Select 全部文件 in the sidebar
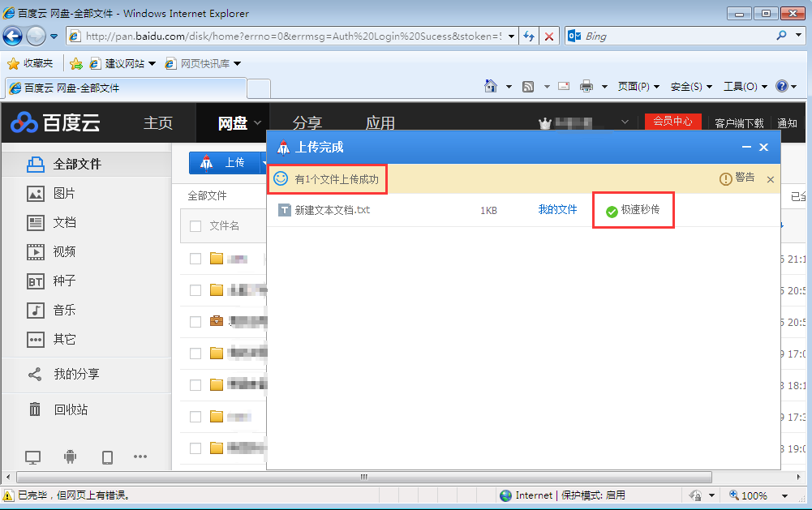This screenshot has height=510, width=812. coord(86,164)
